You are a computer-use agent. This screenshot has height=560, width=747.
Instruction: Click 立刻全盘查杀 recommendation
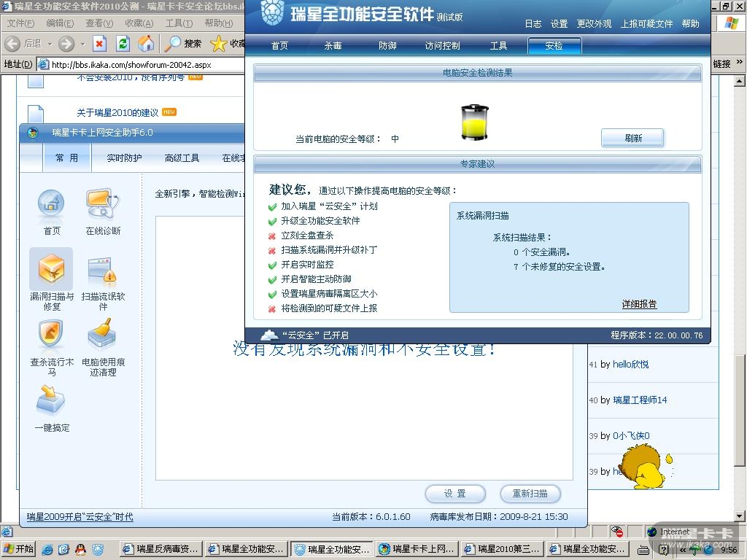pyautogui.click(x=307, y=236)
